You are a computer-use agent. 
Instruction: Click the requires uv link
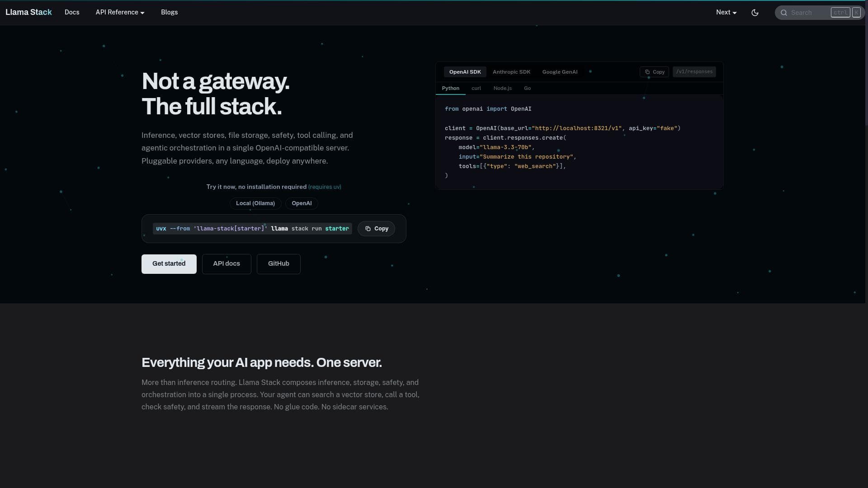point(325,187)
